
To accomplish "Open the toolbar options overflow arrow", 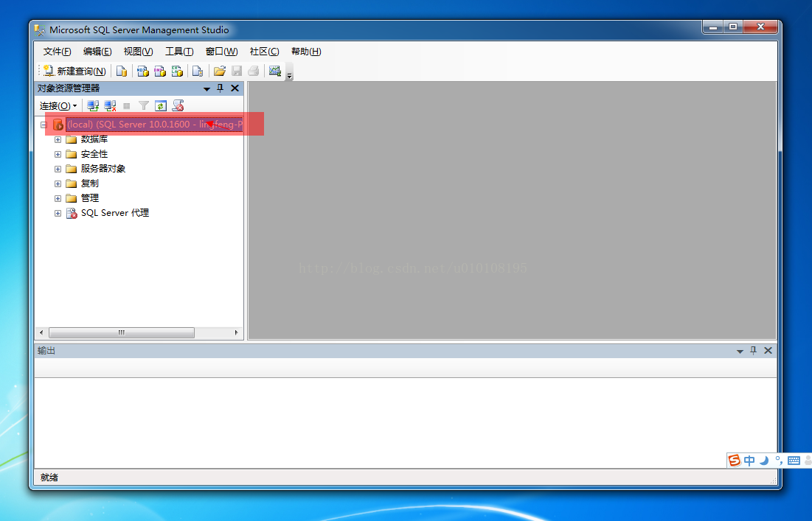I will [290, 76].
